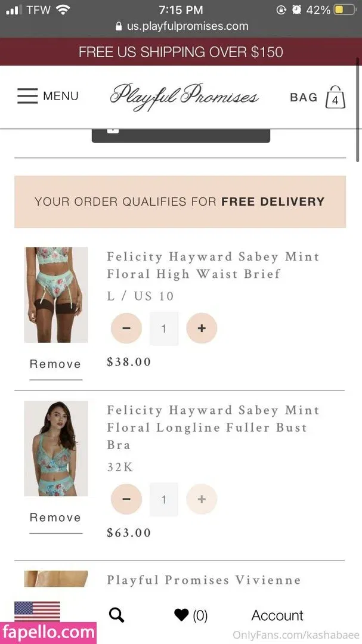
Task: Tap the us.playfulpromises.com address bar
Action: tap(187, 26)
